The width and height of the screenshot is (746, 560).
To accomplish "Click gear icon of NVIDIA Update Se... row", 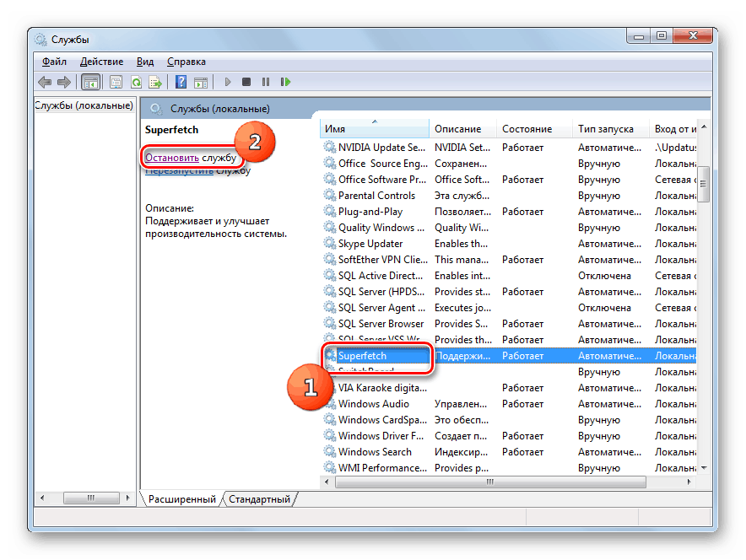I will [x=330, y=147].
